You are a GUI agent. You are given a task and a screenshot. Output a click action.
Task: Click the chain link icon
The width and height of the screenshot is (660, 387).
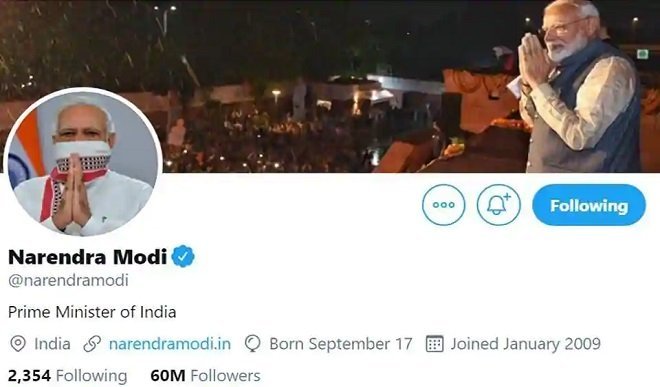(92, 344)
